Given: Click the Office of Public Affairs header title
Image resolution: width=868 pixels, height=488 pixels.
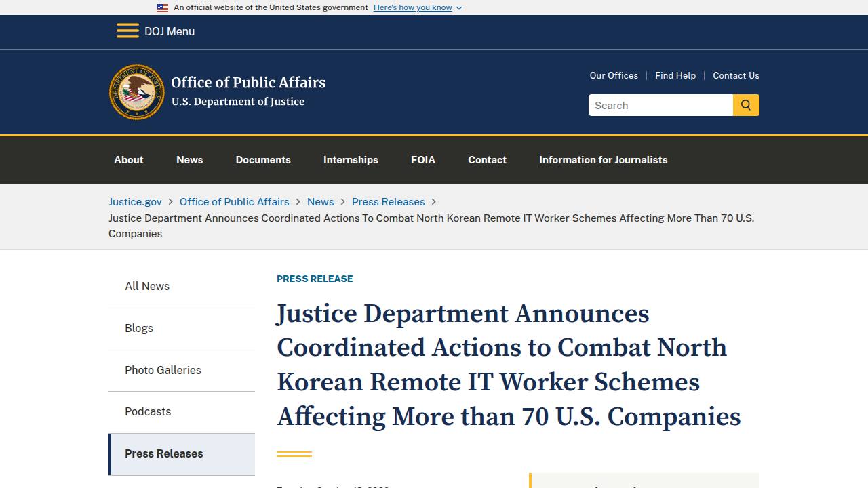Looking at the screenshot, I should pos(248,83).
